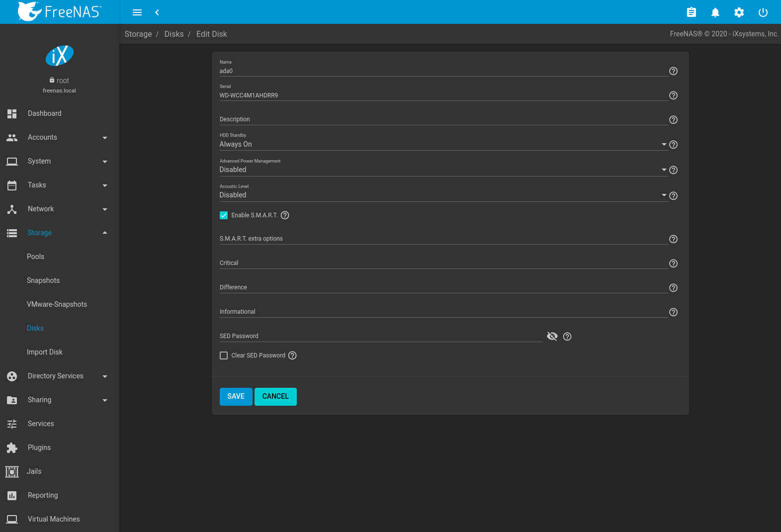Expand the Accounts sidebar menu

[59, 137]
